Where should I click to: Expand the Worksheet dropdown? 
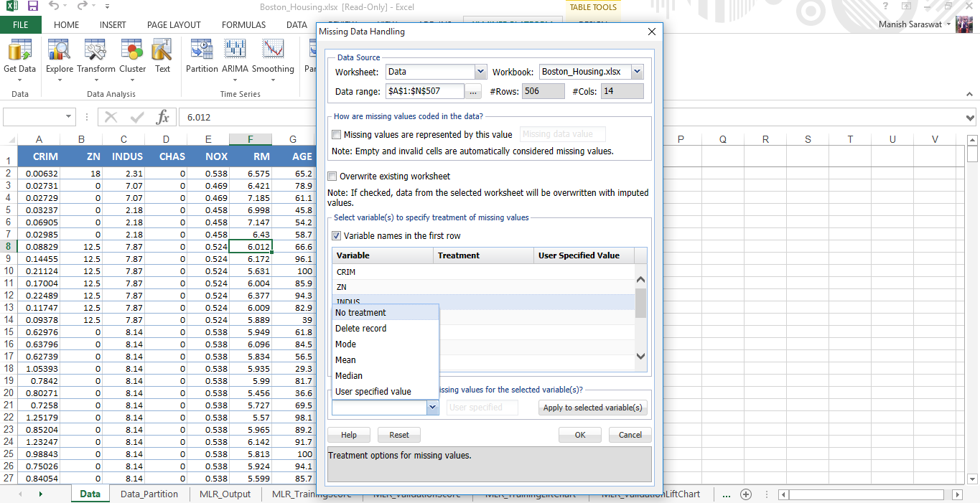pyautogui.click(x=480, y=72)
